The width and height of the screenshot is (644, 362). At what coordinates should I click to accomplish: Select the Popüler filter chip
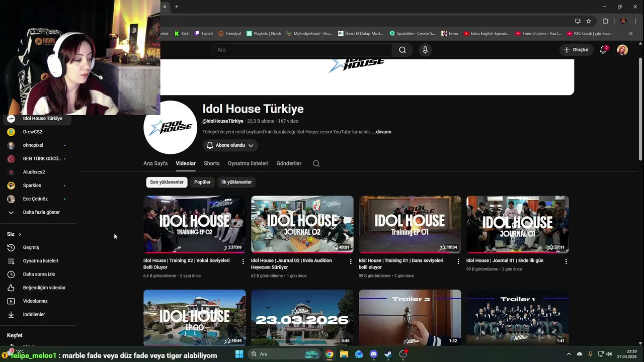click(x=202, y=182)
